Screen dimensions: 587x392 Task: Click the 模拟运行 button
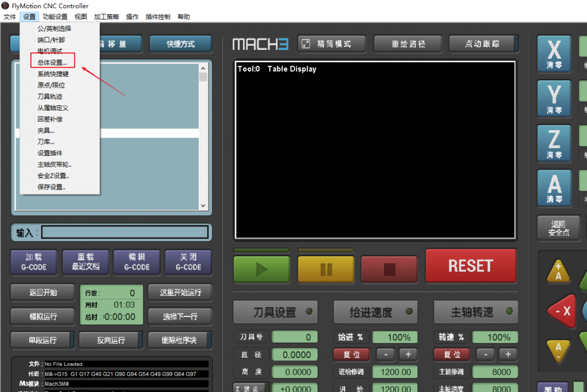[x=42, y=316]
